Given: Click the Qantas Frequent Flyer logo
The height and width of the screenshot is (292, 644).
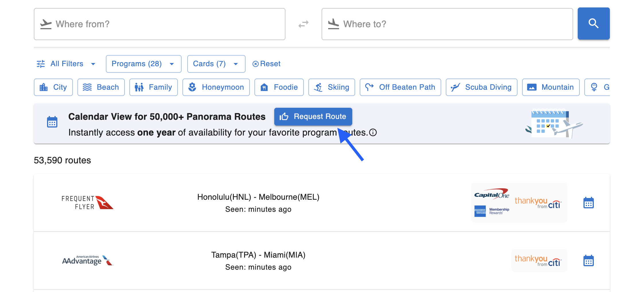Looking at the screenshot, I should point(87,203).
